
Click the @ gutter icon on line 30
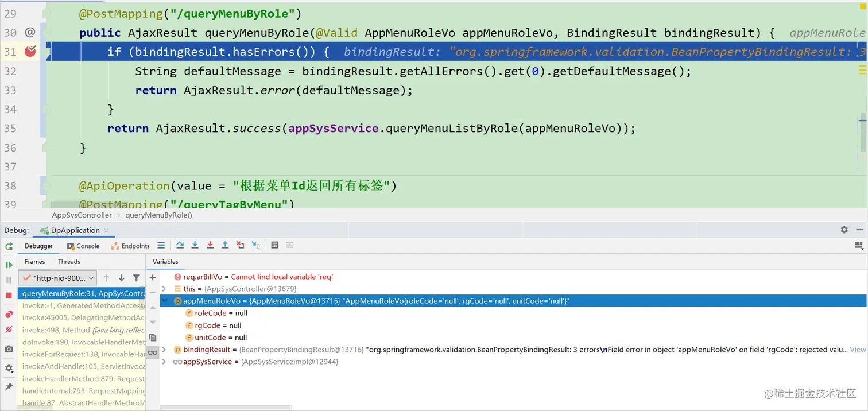(30, 33)
